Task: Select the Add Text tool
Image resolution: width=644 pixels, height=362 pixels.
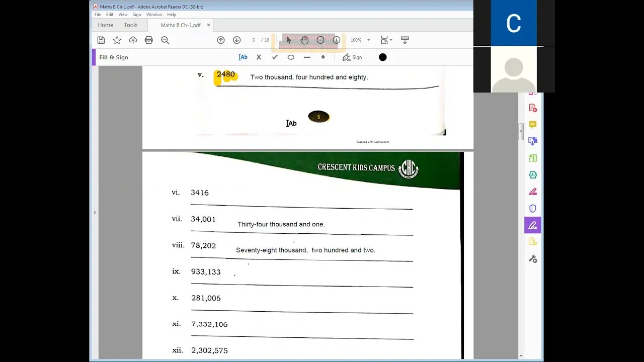Action: pos(243,57)
